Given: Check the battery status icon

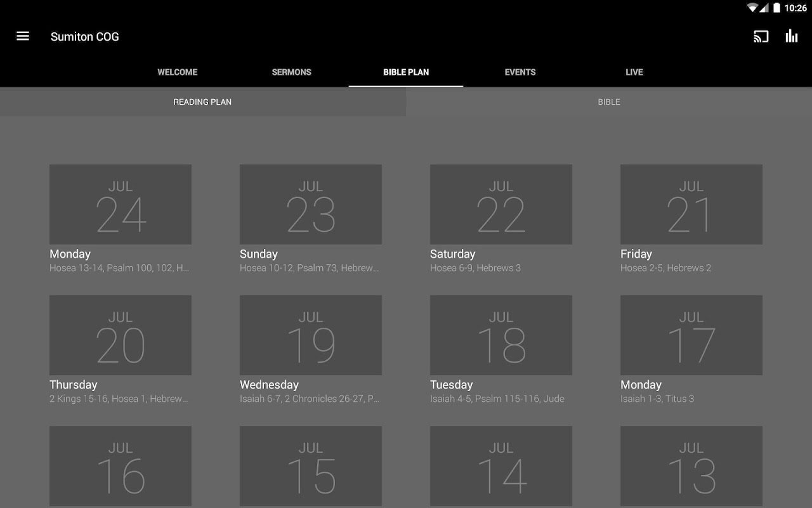Looking at the screenshot, I should click(x=776, y=8).
